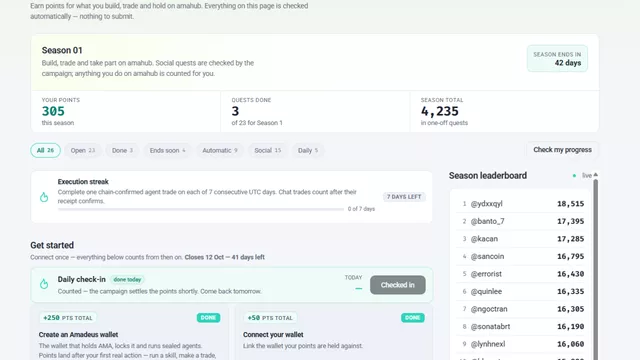
Task: Click the Daily check-in flame icon
Action: (44, 284)
